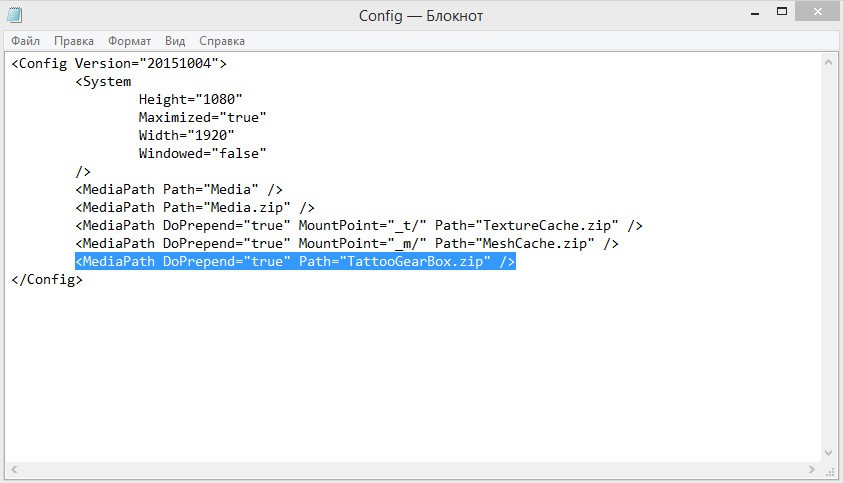Viewport: 843px width, 483px height.
Task: Click the standalone /> closing System tag
Action: tap(83, 172)
